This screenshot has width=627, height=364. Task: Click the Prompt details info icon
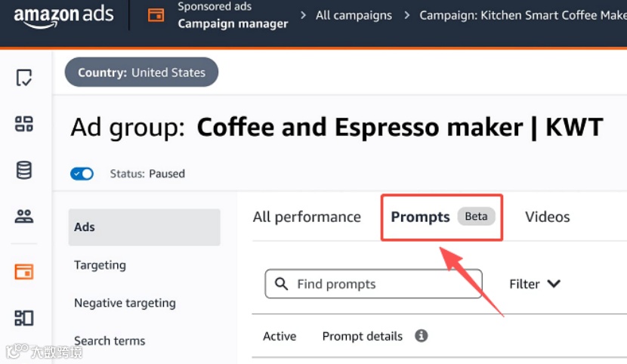pos(422,335)
